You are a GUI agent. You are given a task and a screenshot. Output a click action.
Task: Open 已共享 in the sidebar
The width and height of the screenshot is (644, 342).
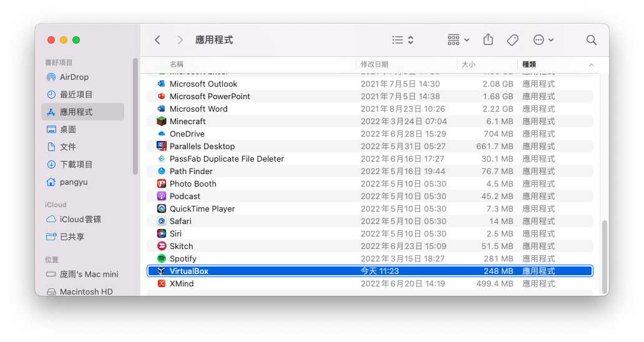point(82,237)
